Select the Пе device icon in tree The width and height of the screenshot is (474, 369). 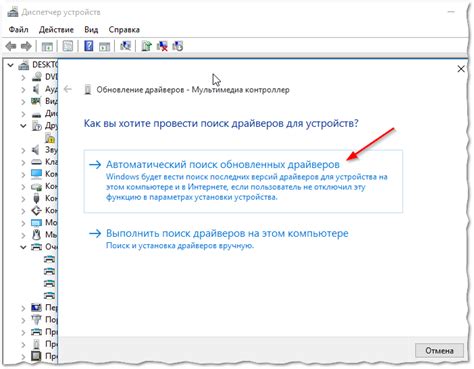(x=36, y=307)
